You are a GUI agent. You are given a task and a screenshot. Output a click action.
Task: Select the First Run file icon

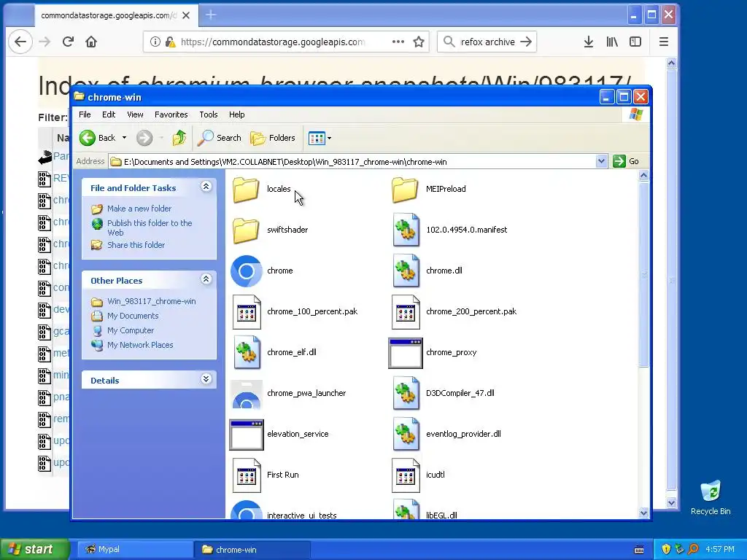click(x=247, y=475)
